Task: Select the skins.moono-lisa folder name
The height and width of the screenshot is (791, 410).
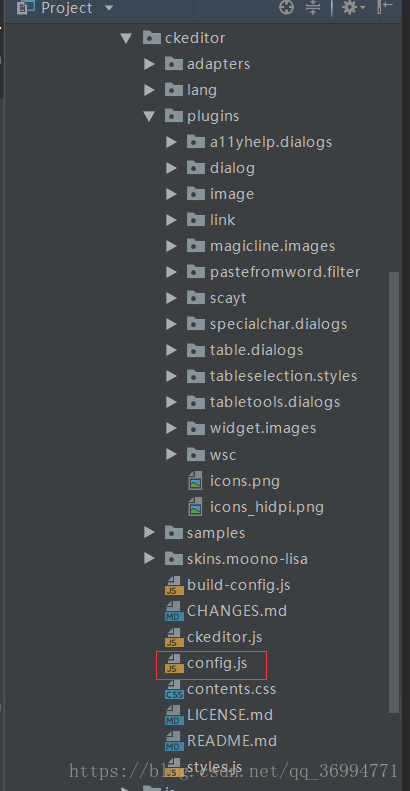Action: pos(247,559)
